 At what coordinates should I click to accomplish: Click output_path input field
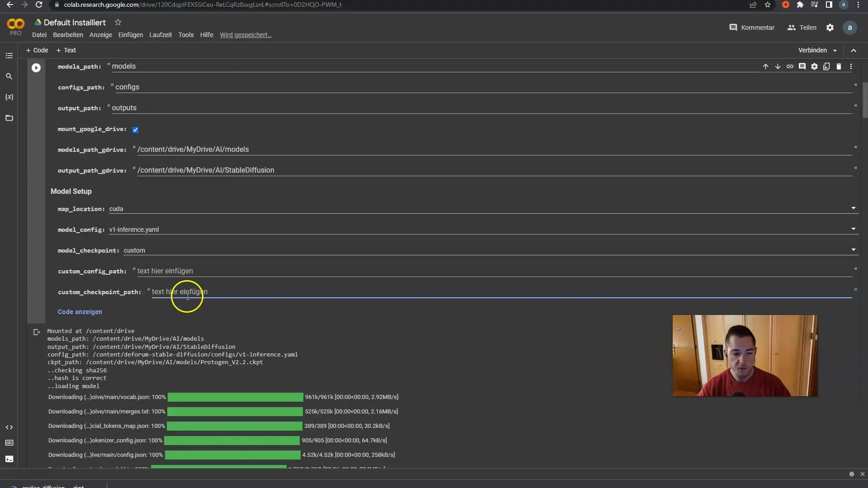(481, 108)
